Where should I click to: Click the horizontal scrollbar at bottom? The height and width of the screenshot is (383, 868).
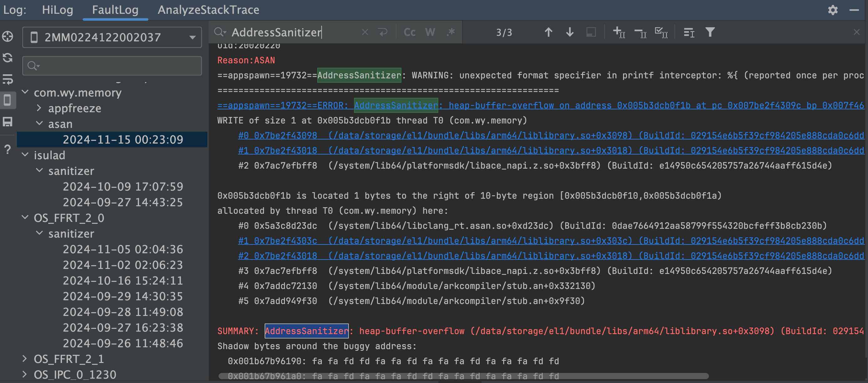463,376
